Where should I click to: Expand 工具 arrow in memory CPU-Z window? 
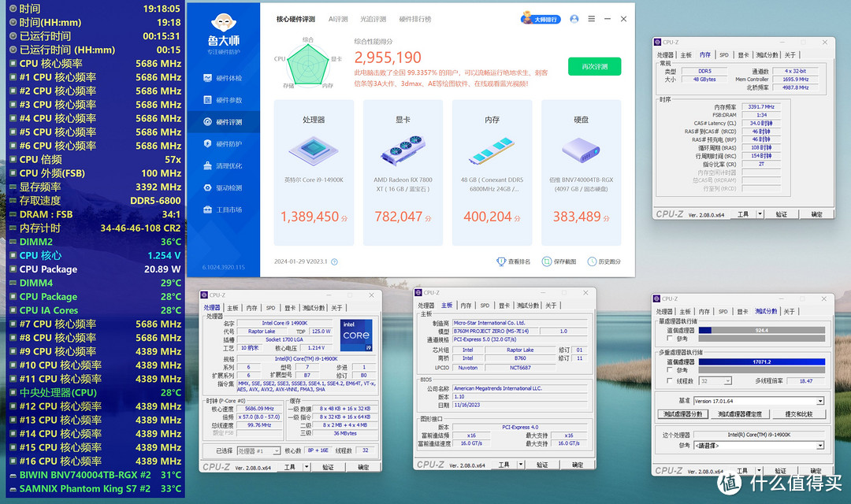[760, 214]
